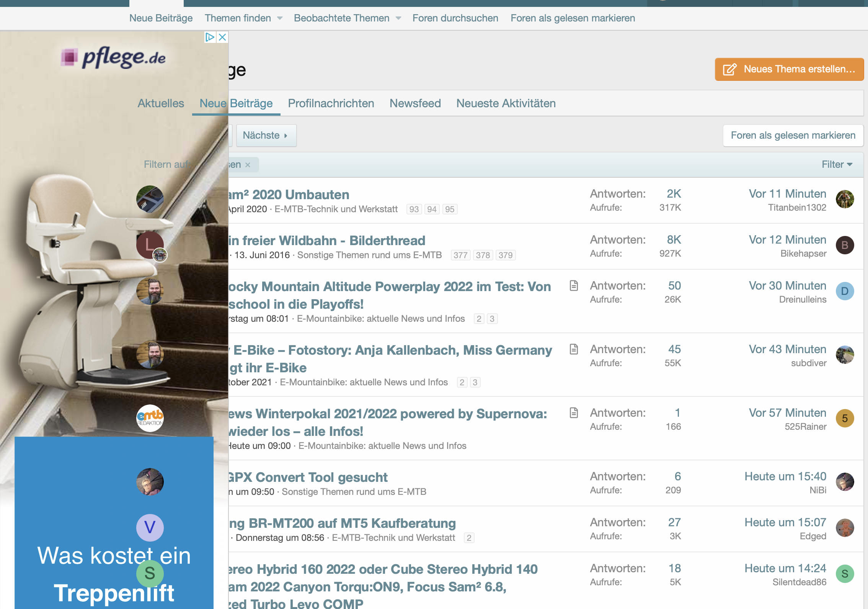868x609 pixels.
Task: Click the eMTB Redaktion avatar
Action: tap(150, 418)
